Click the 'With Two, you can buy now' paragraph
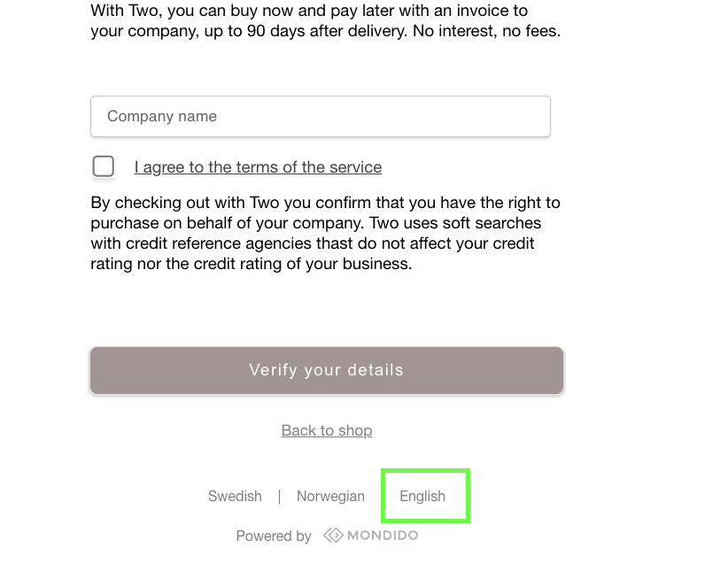 (x=325, y=20)
